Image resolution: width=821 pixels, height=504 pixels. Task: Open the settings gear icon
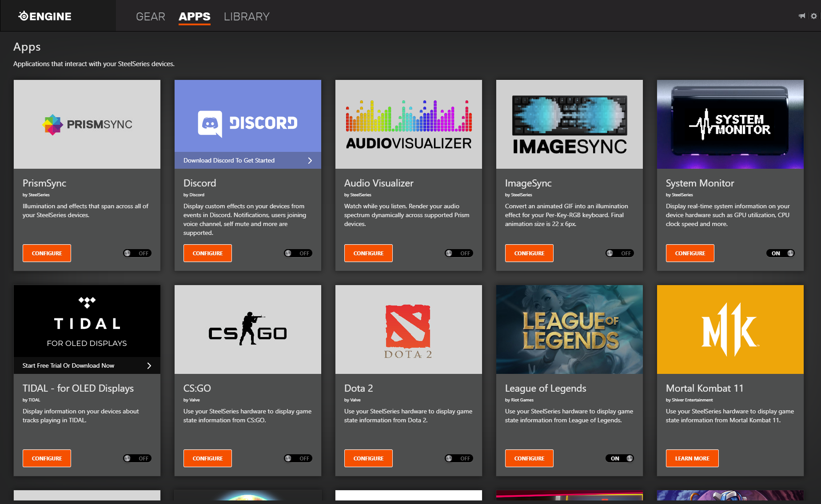(813, 16)
